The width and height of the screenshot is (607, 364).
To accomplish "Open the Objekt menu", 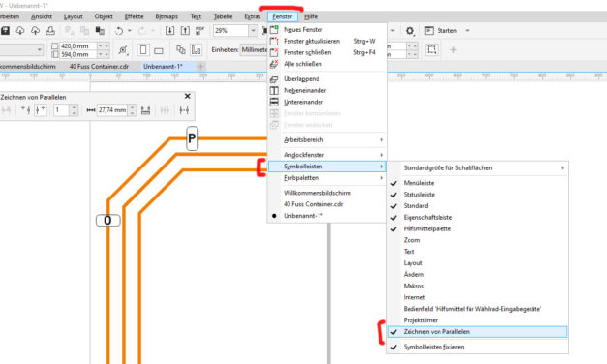I will pos(104,16).
